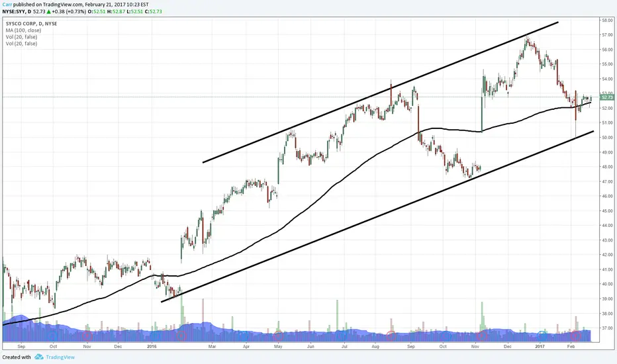
Task: Click the close value 'C:52.73'
Action: click(154, 11)
